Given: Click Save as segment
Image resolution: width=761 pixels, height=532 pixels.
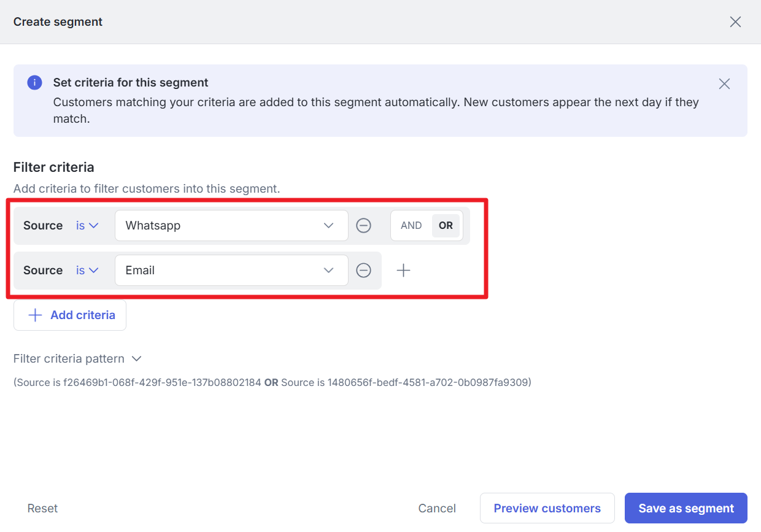Looking at the screenshot, I should 686,508.
